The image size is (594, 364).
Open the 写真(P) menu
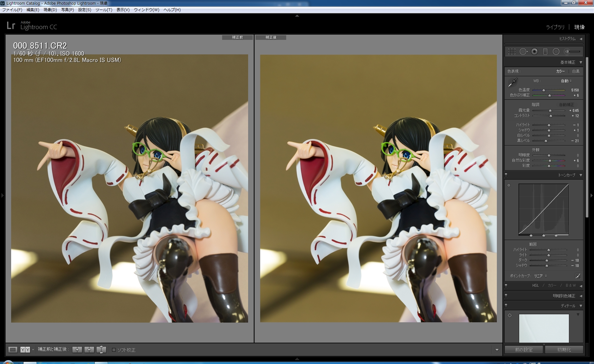(67, 10)
